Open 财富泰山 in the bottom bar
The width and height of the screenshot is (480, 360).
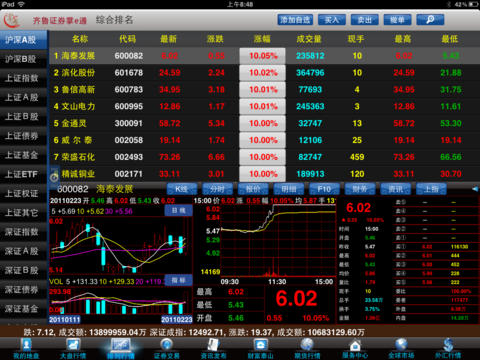(x=260, y=349)
